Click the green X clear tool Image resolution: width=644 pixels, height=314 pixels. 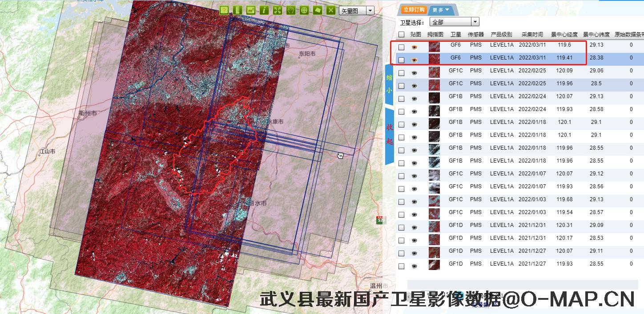331,10
